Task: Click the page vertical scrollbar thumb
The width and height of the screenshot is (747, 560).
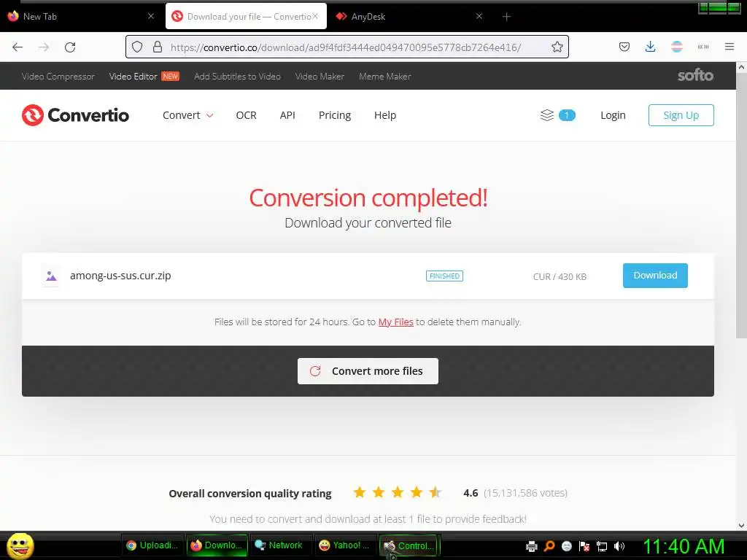Action: pyautogui.click(x=741, y=205)
